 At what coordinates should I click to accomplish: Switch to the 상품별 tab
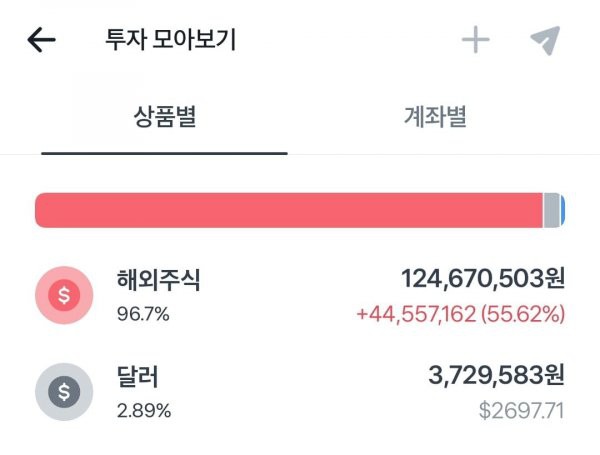click(165, 117)
